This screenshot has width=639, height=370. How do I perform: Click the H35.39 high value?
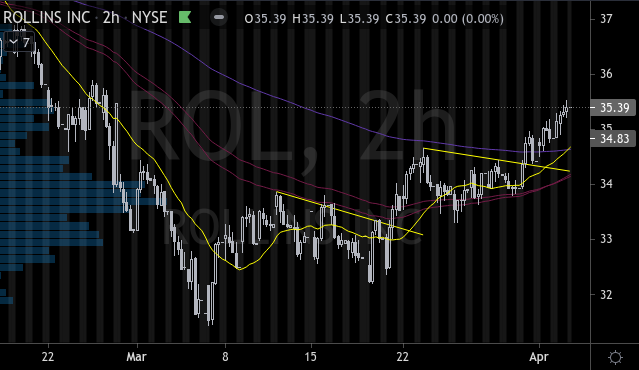point(313,19)
